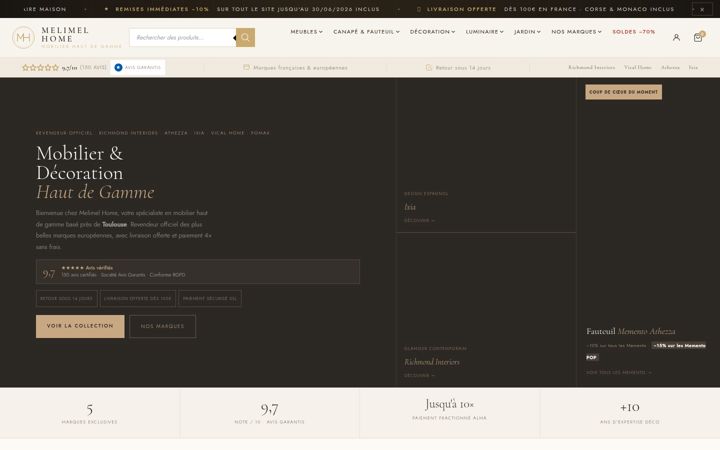
Task: Expand the Nos Marques header menu
Action: click(x=576, y=32)
